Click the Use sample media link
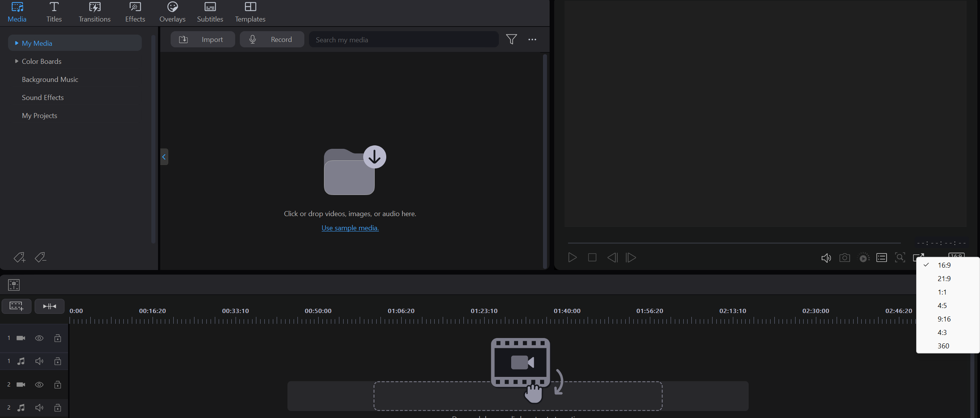This screenshot has width=980, height=418. tap(350, 228)
